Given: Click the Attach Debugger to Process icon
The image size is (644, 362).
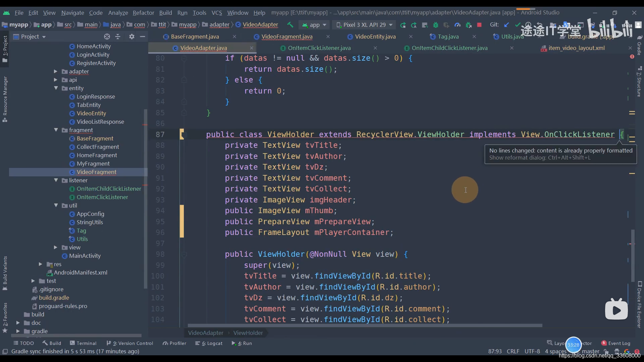Looking at the screenshot, I should pyautogui.click(x=469, y=25).
